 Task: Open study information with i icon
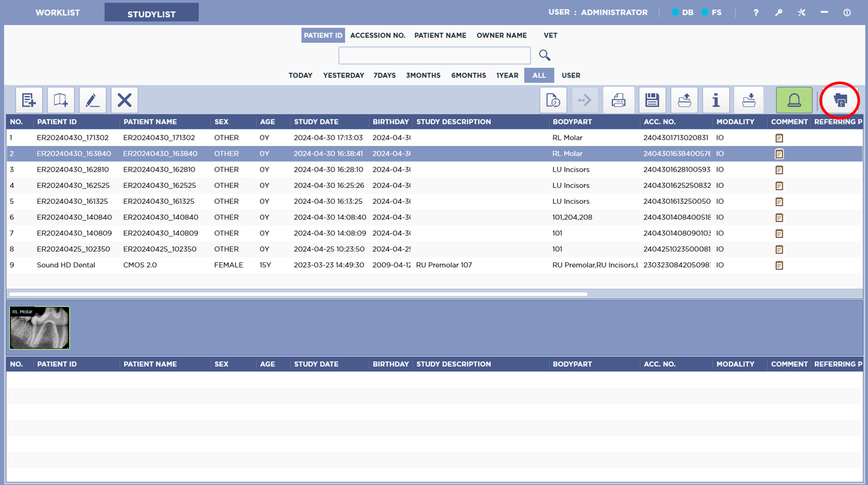[x=715, y=100]
